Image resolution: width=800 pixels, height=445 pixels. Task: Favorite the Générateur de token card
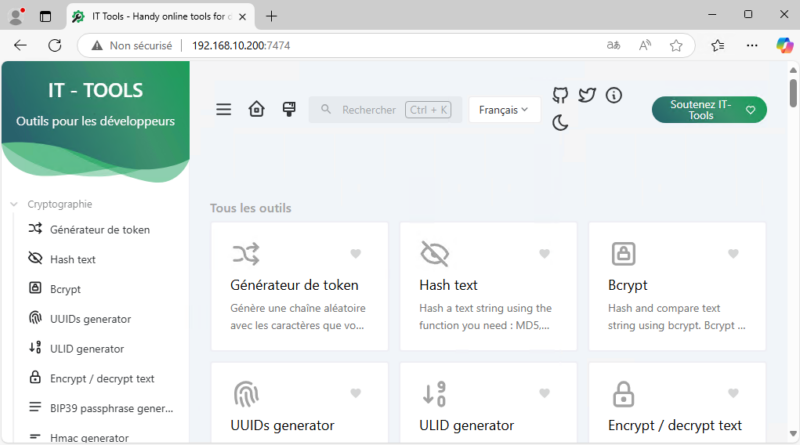(x=355, y=254)
